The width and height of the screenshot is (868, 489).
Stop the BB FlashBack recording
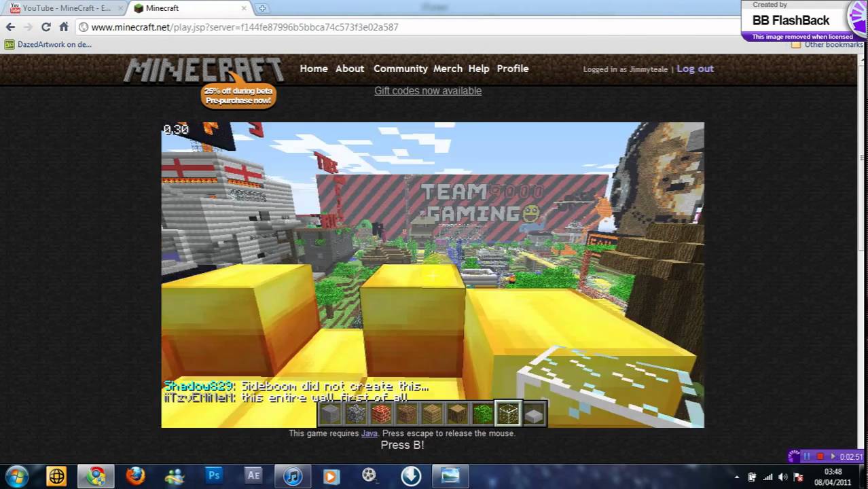820,456
